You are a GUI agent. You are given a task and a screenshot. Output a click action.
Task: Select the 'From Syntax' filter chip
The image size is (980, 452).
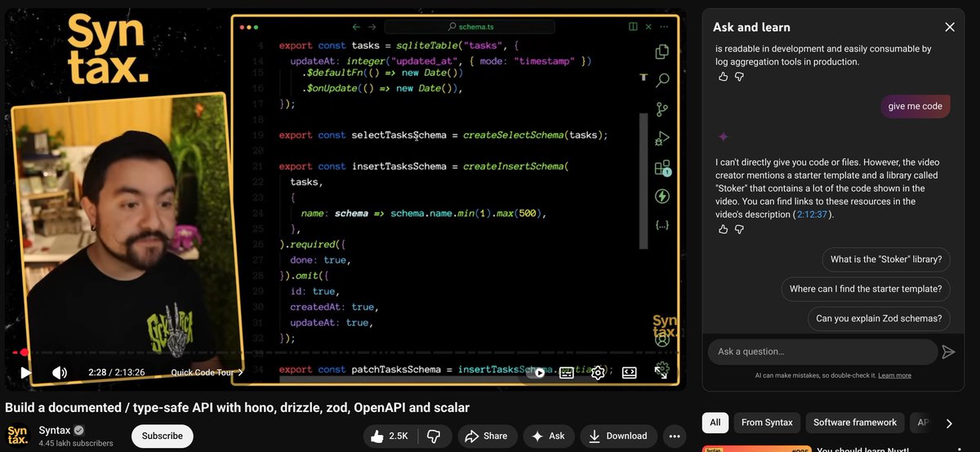point(767,423)
